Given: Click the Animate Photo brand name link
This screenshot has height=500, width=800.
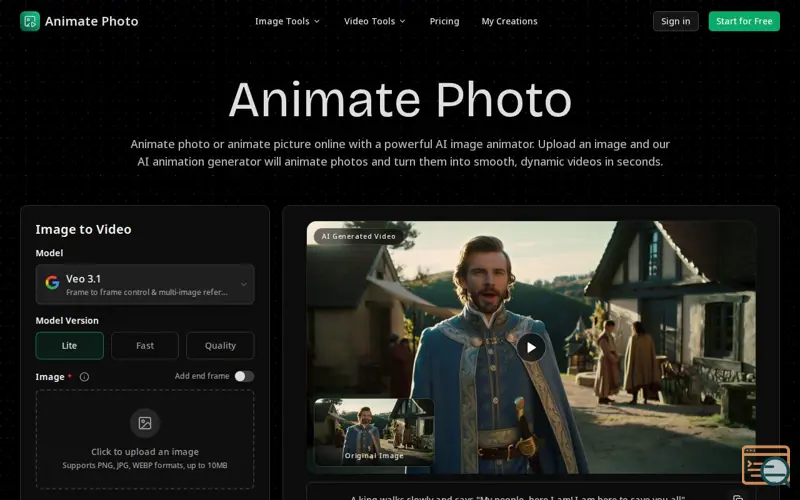Looking at the screenshot, I should [91, 21].
